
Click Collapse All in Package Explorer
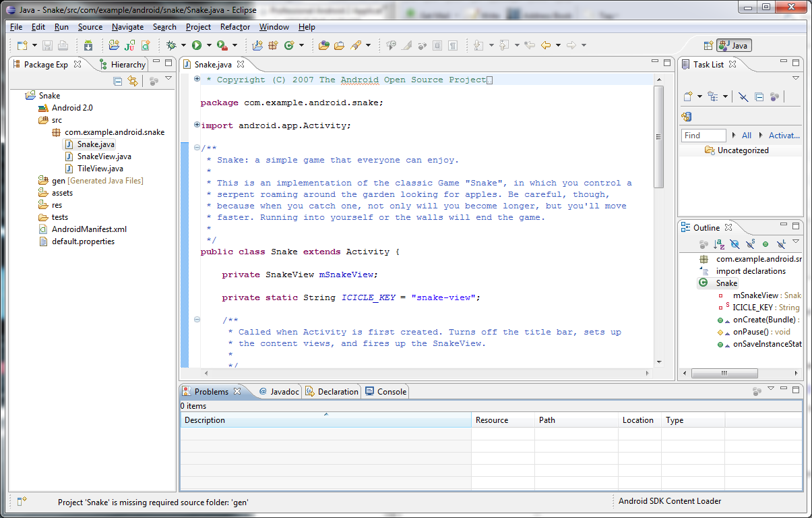point(117,81)
